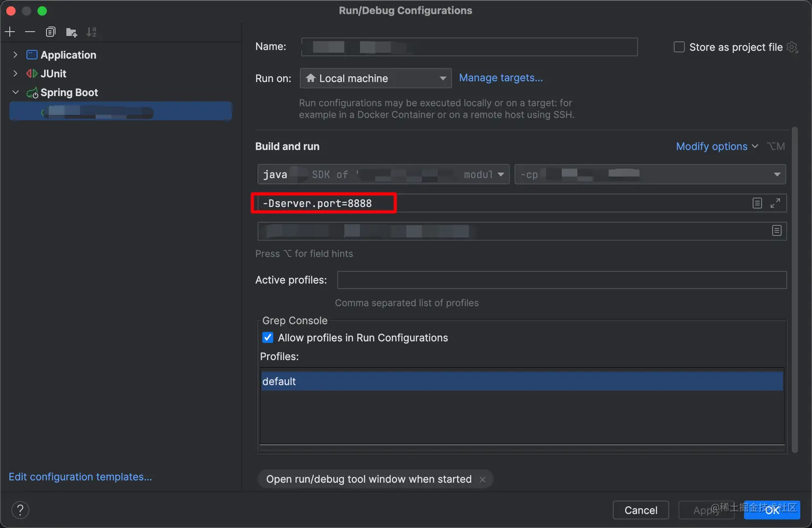Remove the selected configuration with minus icon
Viewport: 812px width, 528px height.
[x=30, y=32]
